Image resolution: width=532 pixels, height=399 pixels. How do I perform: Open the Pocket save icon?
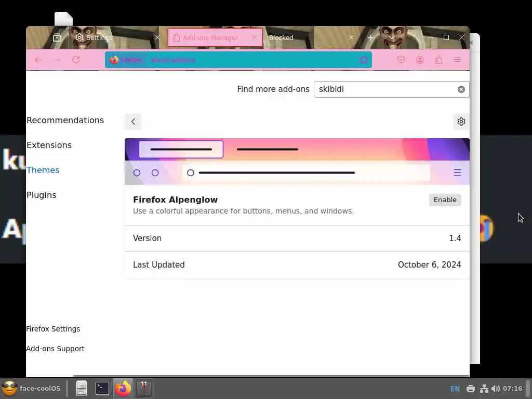401,60
